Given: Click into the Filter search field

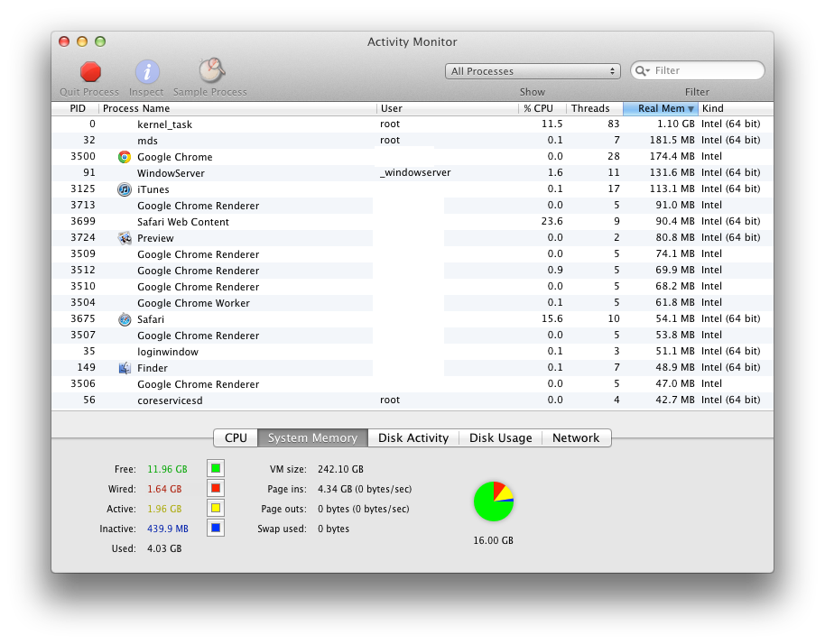Looking at the screenshot, I should click(697, 71).
